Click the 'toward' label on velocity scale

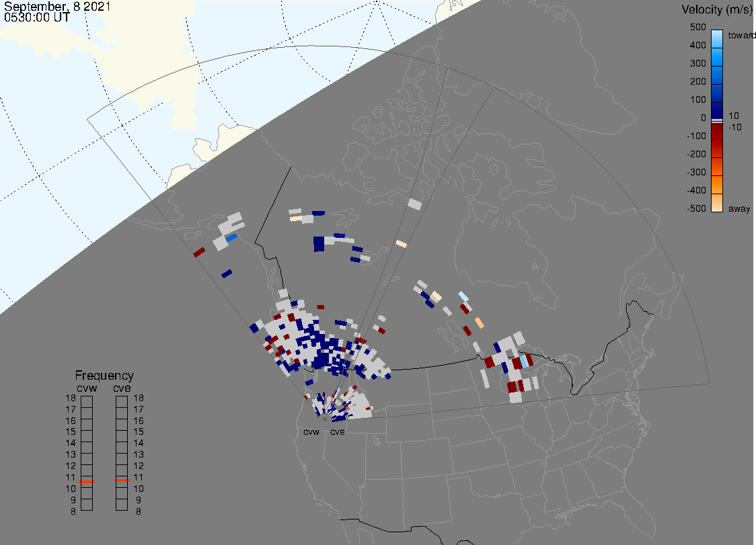[x=742, y=35]
